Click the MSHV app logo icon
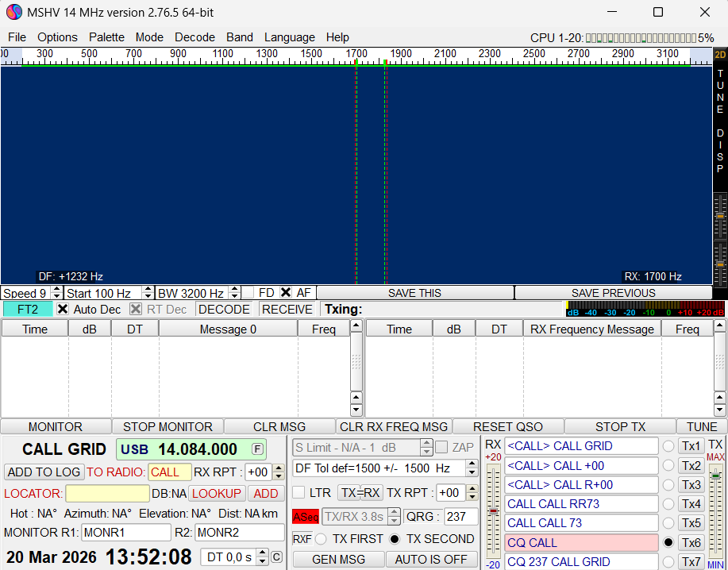This screenshot has height=570, width=728. click(x=13, y=12)
